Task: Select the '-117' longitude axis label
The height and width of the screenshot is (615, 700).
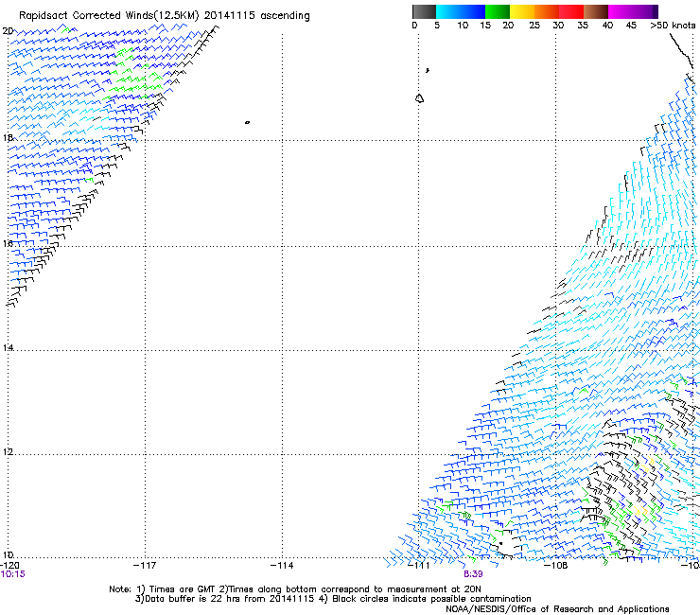Action: [145, 566]
